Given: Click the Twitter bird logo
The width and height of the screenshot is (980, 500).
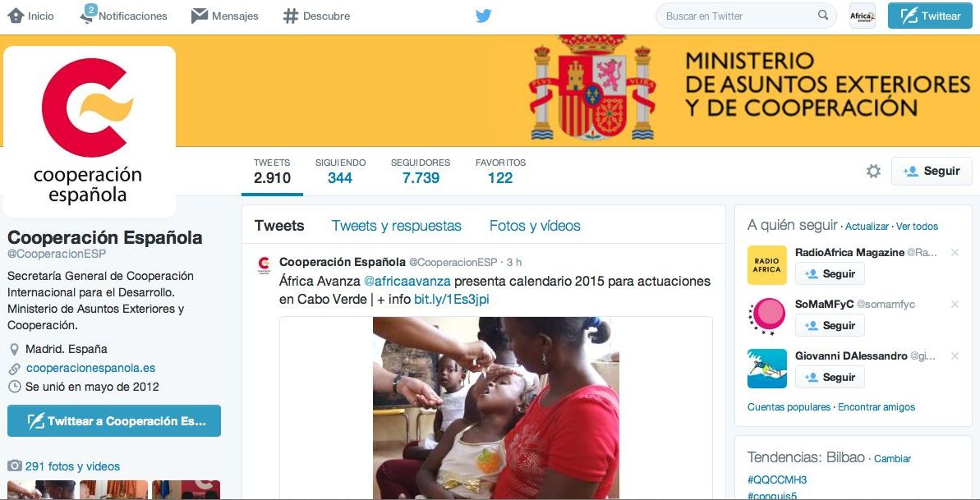Looking at the screenshot, I should click(x=483, y=16).
